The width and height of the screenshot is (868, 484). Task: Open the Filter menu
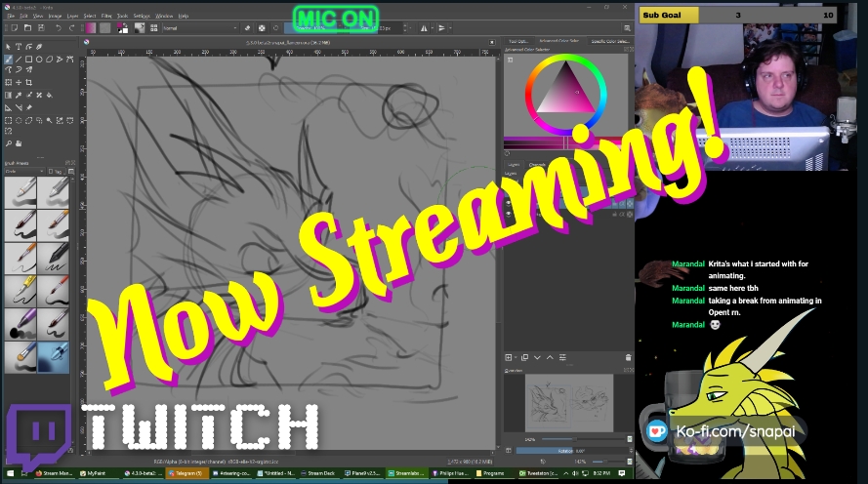(x=106, y=16)
